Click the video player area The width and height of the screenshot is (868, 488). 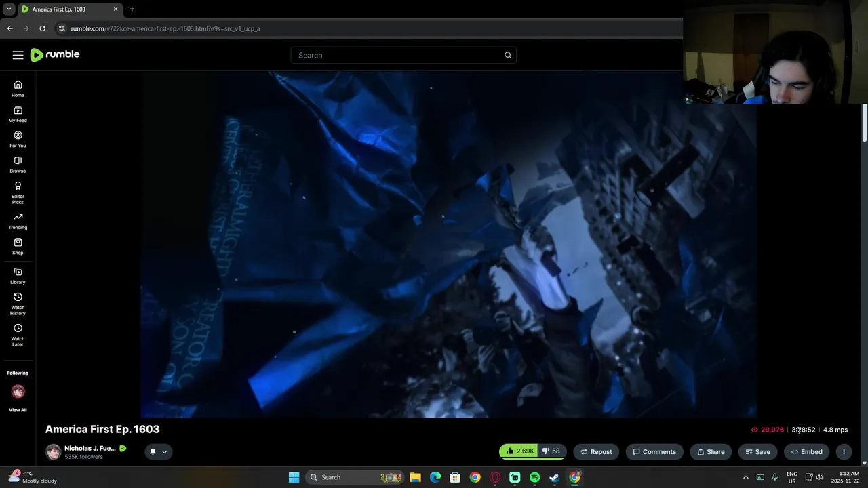[448, 245]
